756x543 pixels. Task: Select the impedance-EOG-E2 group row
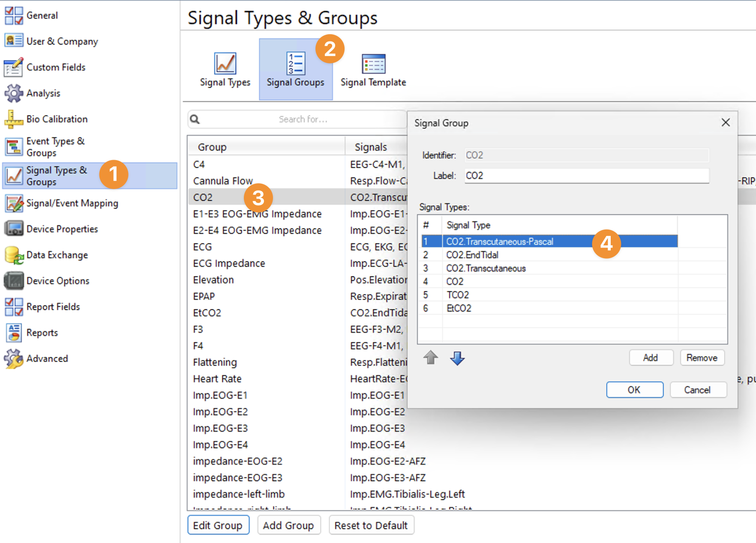(266, 461)
